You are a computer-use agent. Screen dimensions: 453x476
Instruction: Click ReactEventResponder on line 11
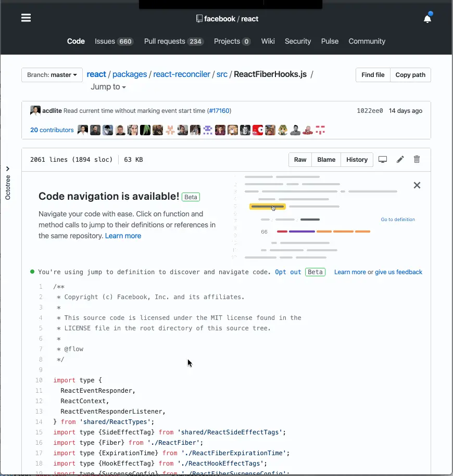(96, 391)
